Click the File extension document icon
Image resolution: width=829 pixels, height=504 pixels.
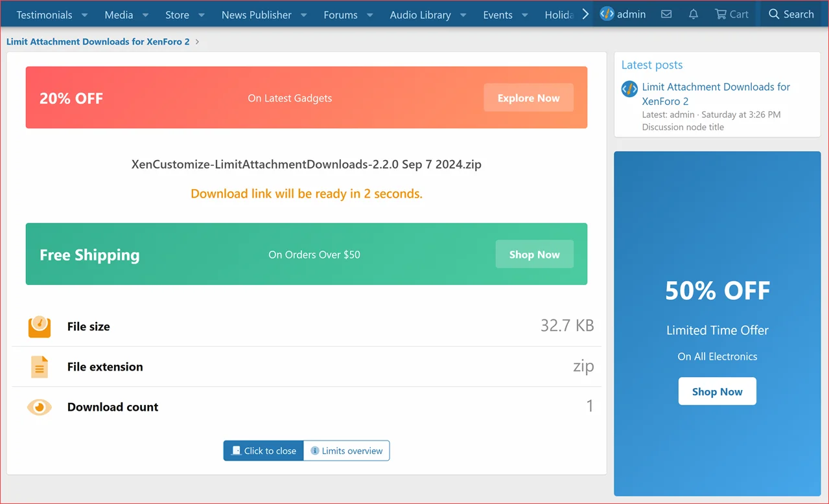pyautogui.click(x=40, y=367)
